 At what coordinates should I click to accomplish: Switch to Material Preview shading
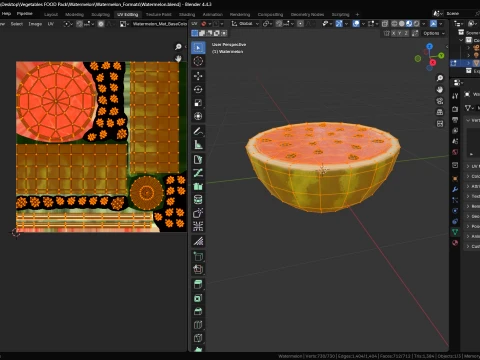pos(409,24)
